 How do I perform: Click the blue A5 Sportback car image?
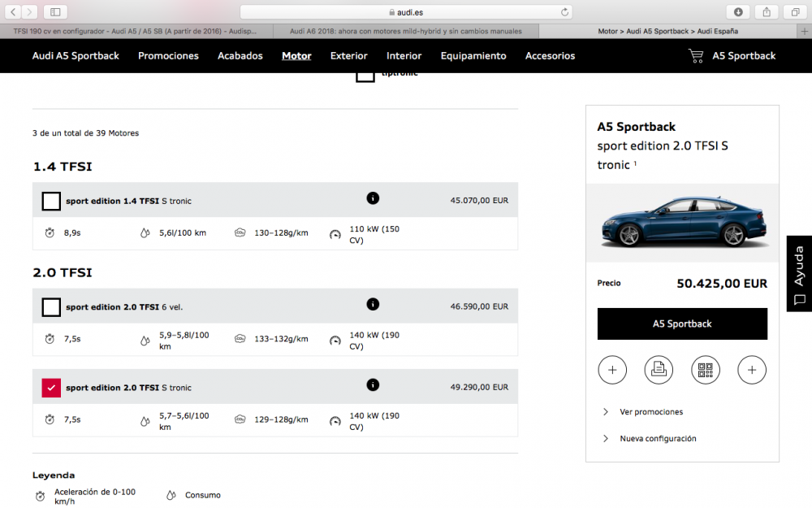[x=684, y=221]
